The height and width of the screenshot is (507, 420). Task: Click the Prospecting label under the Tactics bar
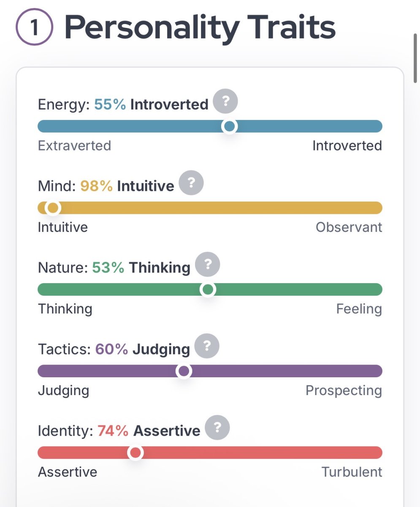tap(344, 391)
